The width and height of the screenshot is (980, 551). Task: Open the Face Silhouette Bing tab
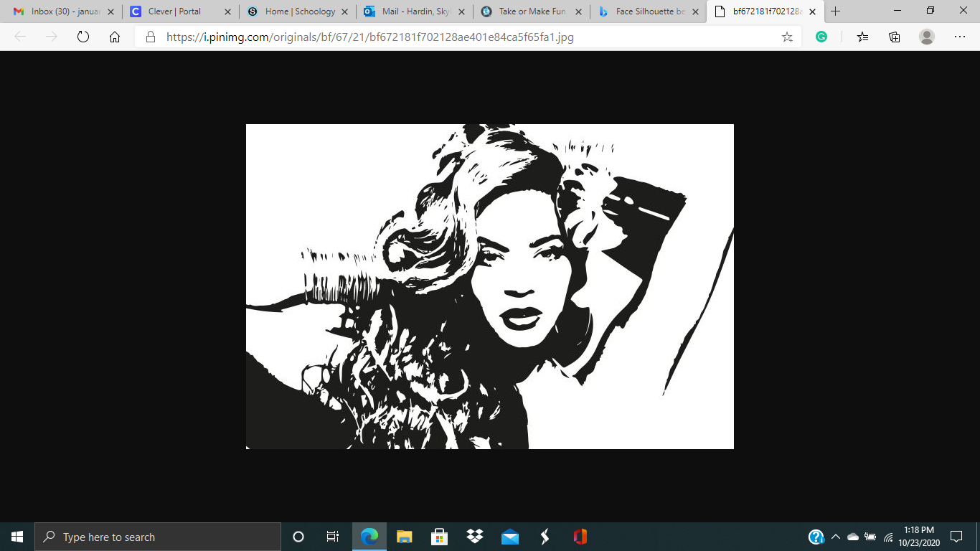[x=648, y=11]
